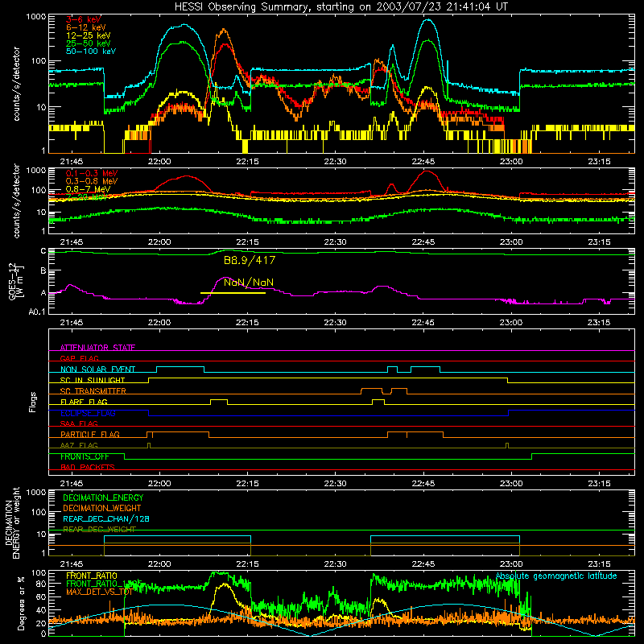Click the A0.1 tick on GOES axis
The height and width of the screenshot is (644, 644).
(37, 312)
